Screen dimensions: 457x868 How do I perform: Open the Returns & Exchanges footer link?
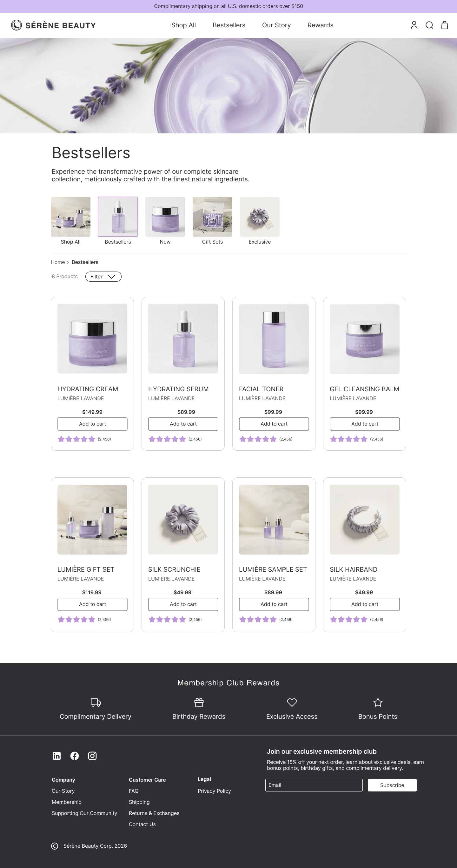154,813
